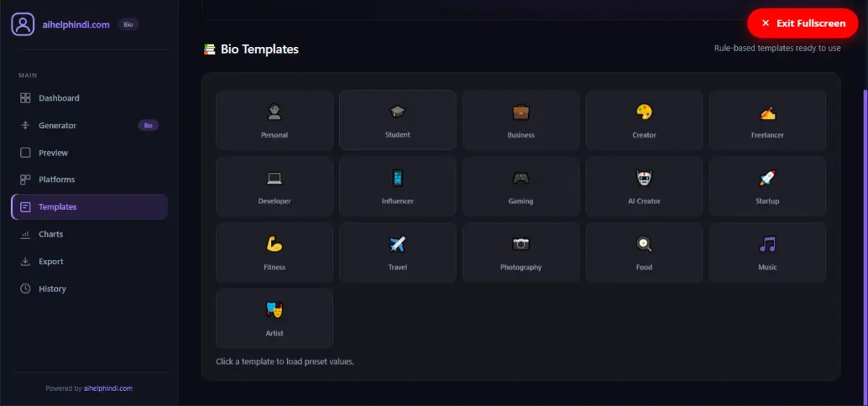Select the Fitness flexed arm icon
868x406 pixels.
pyautogui.click(x=274, y=244)
